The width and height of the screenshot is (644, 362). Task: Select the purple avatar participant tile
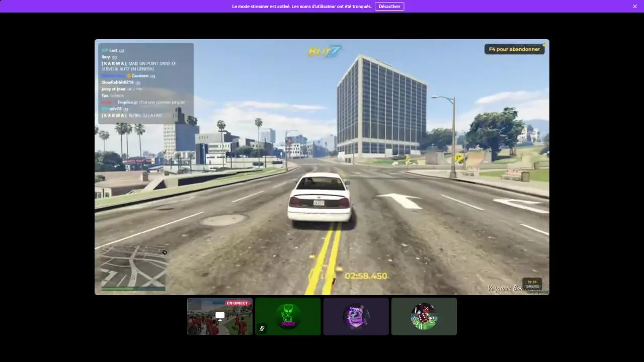(x=356, y=316)
